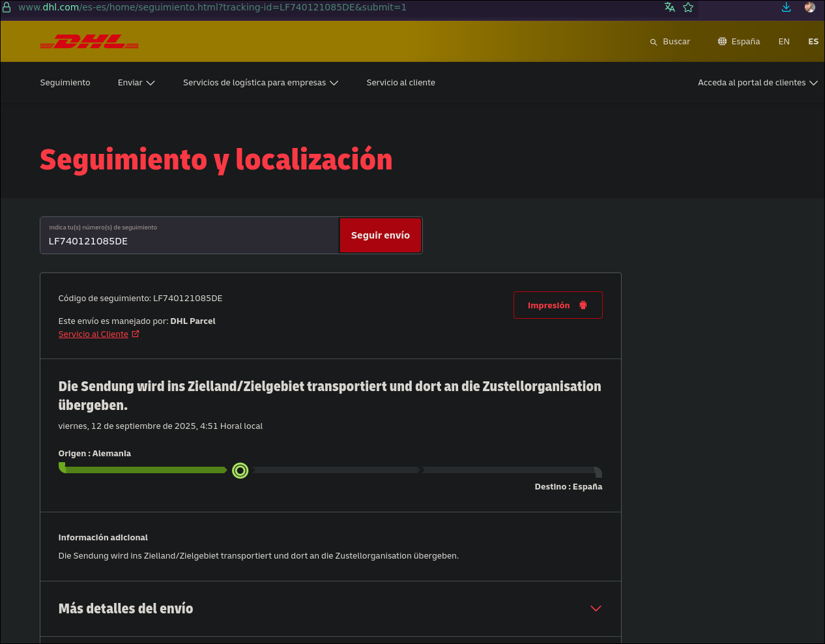Click the padlock site security icon
The height and width of the screenshot is (644, 825).
click(x=7, y=7)
